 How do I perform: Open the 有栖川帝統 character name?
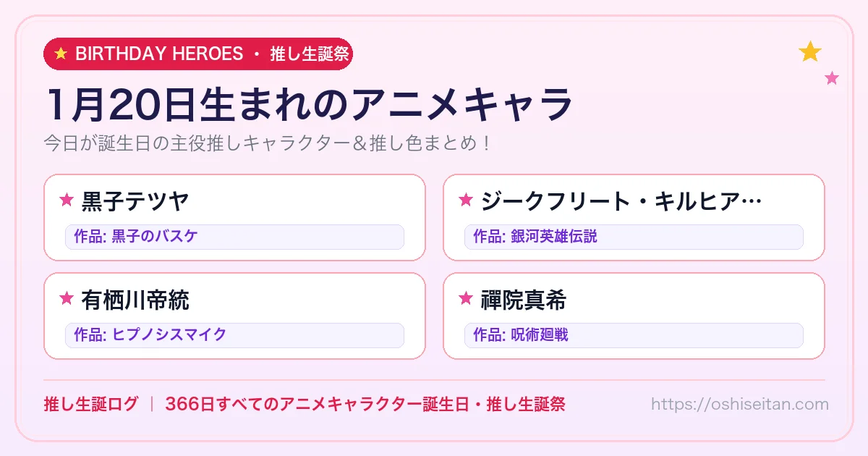[x=135, y=299]
